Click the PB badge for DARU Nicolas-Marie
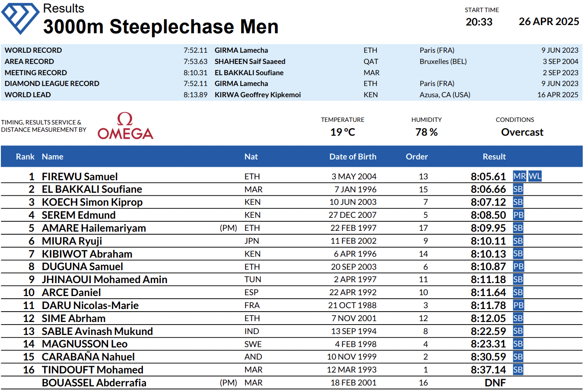This screenshot has height=392, width=585. 518,306
